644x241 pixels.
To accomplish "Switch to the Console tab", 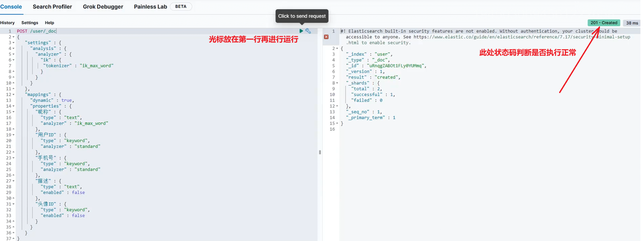I will pos(11,7).
